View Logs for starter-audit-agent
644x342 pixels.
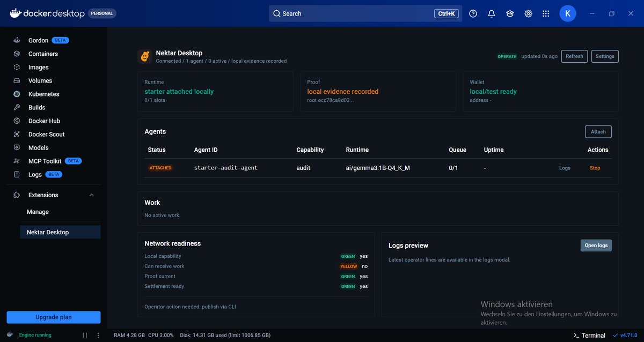pos(565,168)
